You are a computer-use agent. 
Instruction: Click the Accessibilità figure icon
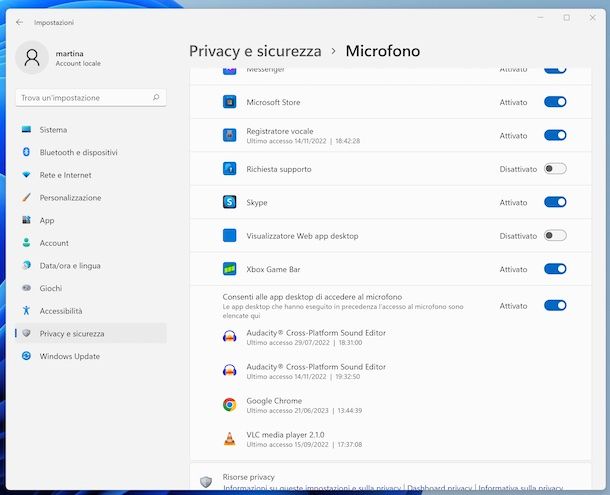(x=26, y=311)
